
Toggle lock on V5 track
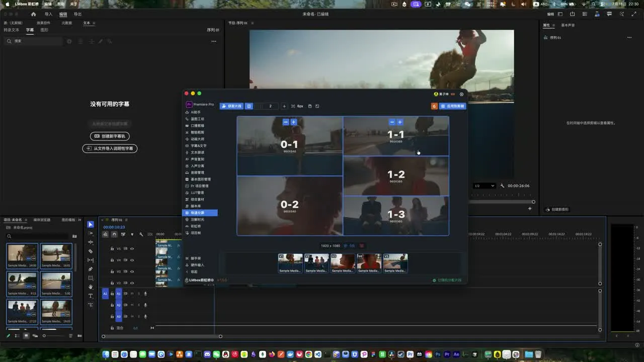[x=112, y=248]
